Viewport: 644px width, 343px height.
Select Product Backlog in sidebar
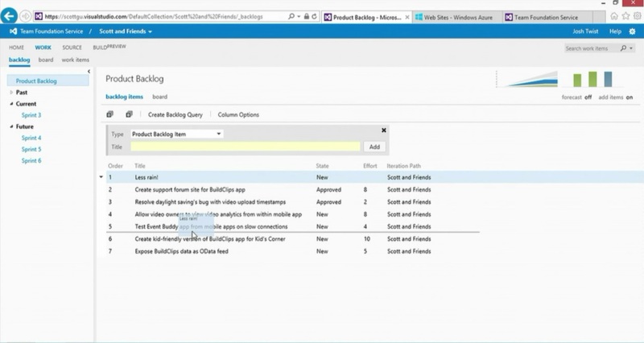(48, 81)
